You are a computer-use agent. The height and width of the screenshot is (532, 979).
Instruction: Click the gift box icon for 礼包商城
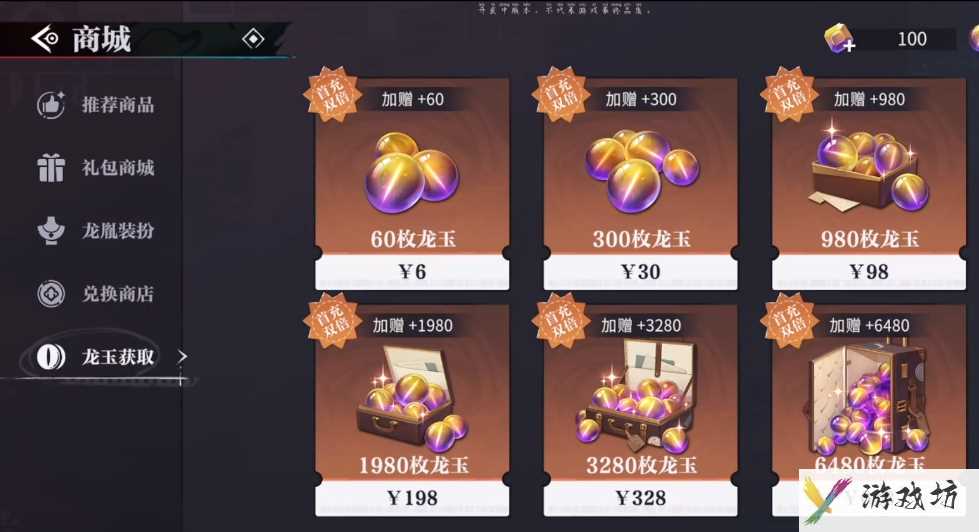coord(51,167)
